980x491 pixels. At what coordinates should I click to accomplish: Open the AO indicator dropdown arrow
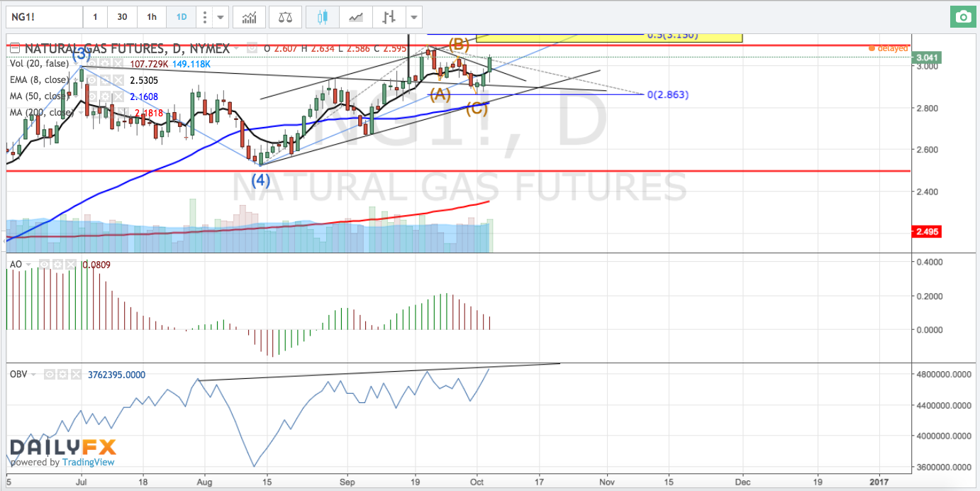(28, 264)
